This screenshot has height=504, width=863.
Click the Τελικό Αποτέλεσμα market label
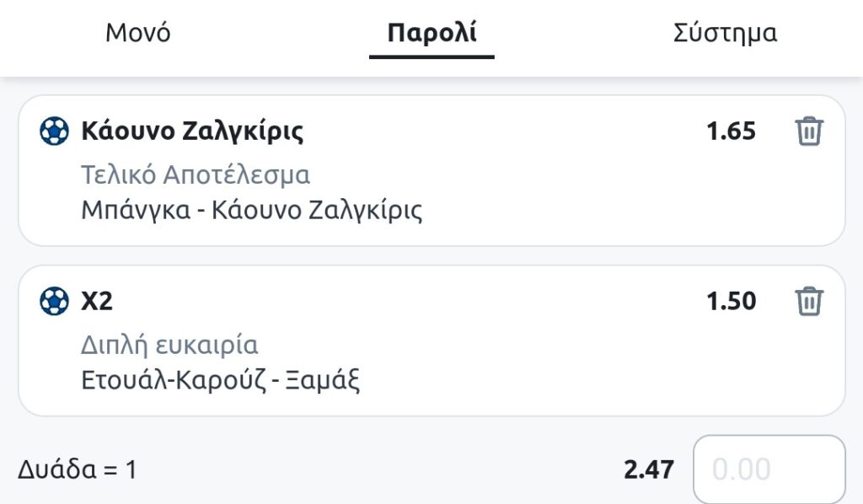point(196,174)
